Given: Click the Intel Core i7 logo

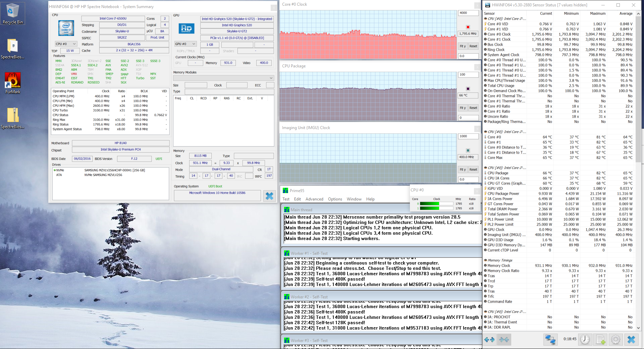Looking at the screenshot, I should [x=66, y=28].
